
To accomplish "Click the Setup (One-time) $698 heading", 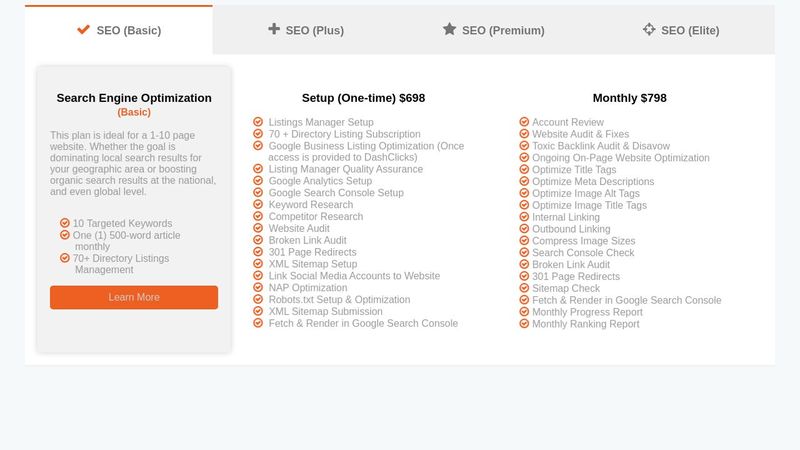I will pos(363,98).
